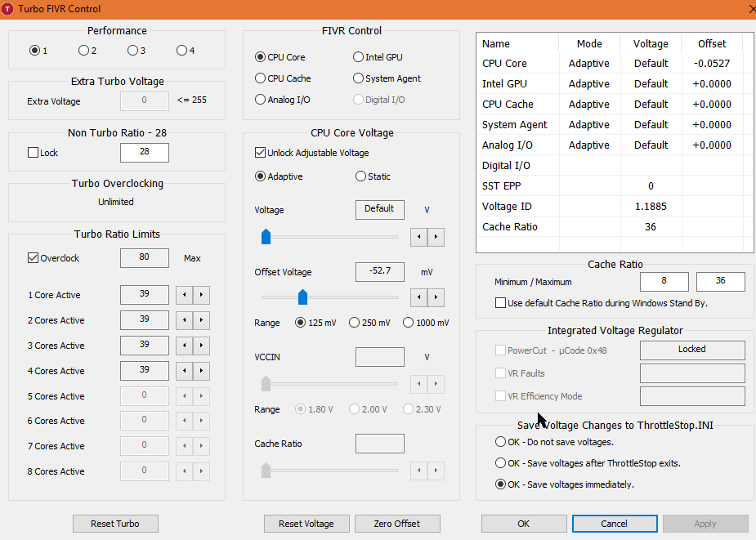Click the Offset column header
756x540 pixels.
pos(712,43)
